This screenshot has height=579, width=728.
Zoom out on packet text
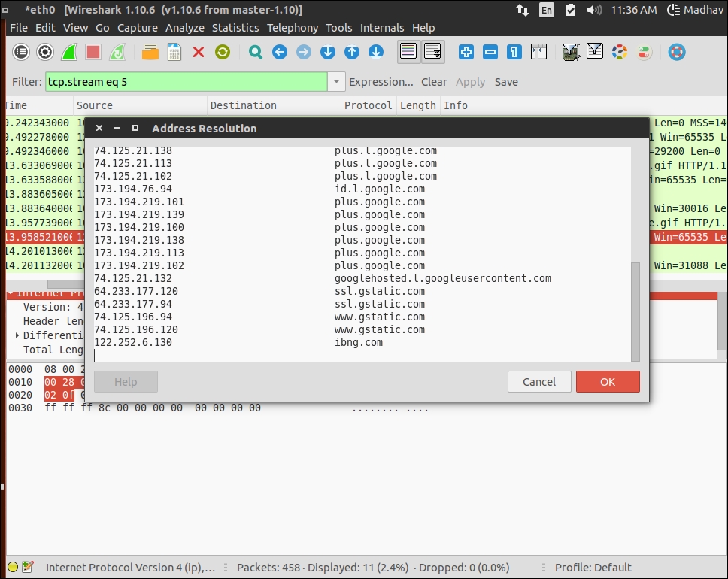coord(490,52)
